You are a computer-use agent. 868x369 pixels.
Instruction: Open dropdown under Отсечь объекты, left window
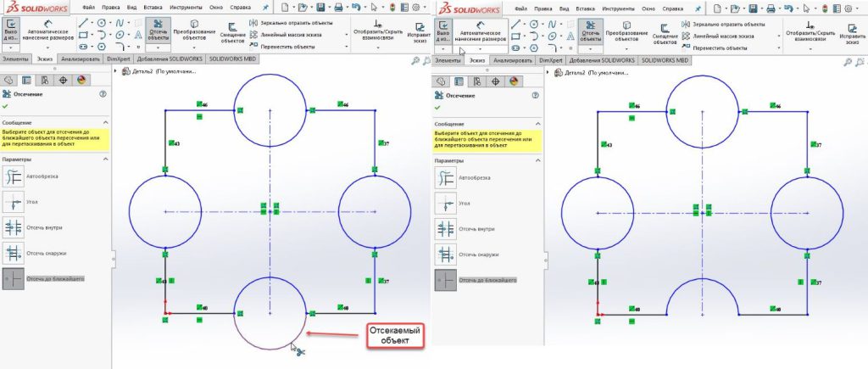coord(159,48)
